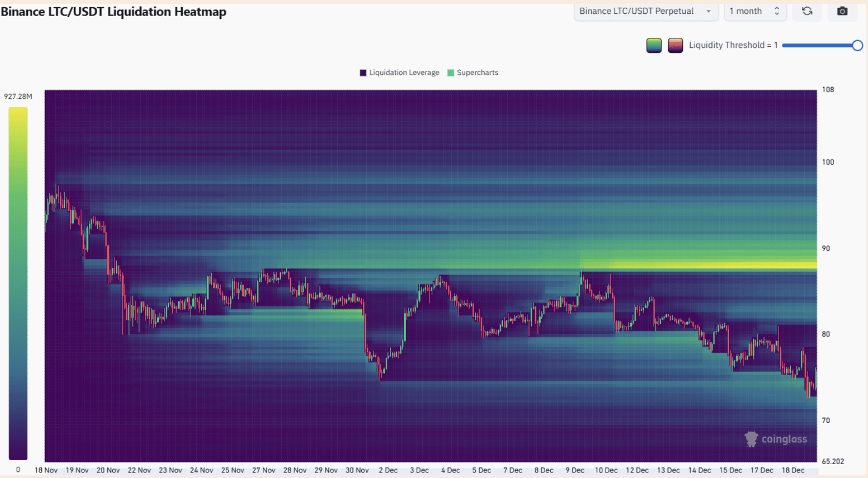
Task: Click the 25 Nov date label
Action: (233, 470)
